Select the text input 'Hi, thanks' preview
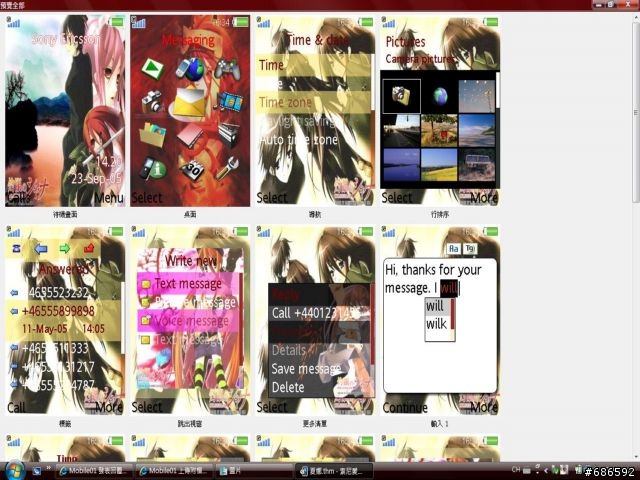Viewport: 640px width, 480px height. click(x=440, y=320)
